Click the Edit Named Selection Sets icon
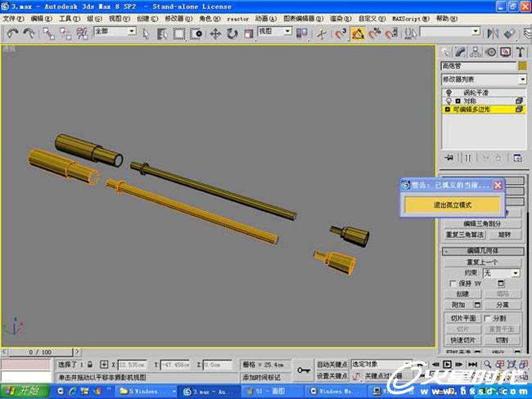Image resolution: width=532 pixels, height=399 pixels. 411,34
